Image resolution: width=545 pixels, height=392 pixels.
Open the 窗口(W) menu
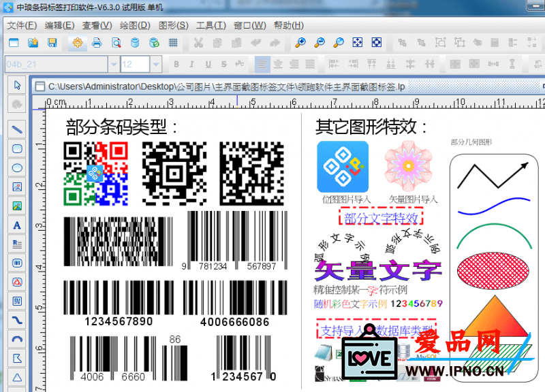click(249, 25)
